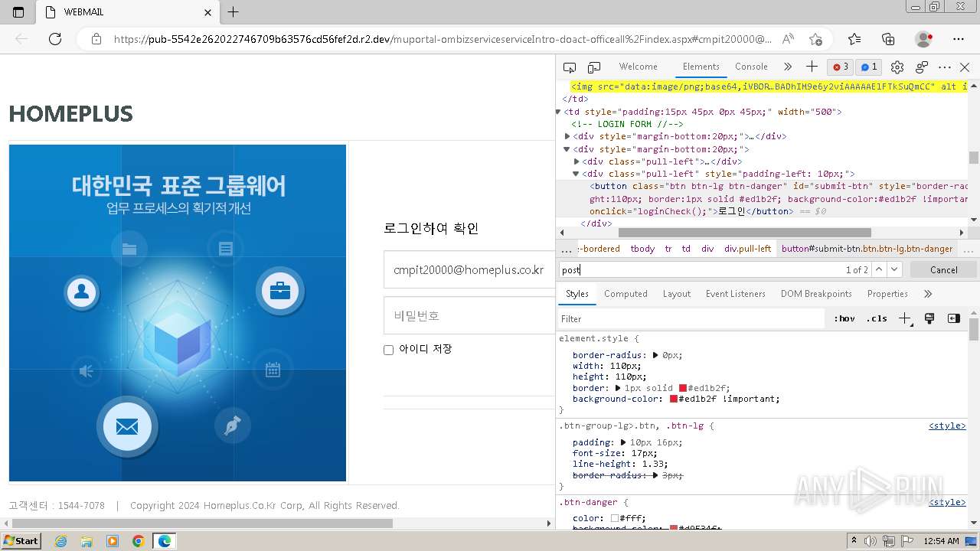
Task: Toggle device emulation in DevTools
Action: click(x=594, y=67)
